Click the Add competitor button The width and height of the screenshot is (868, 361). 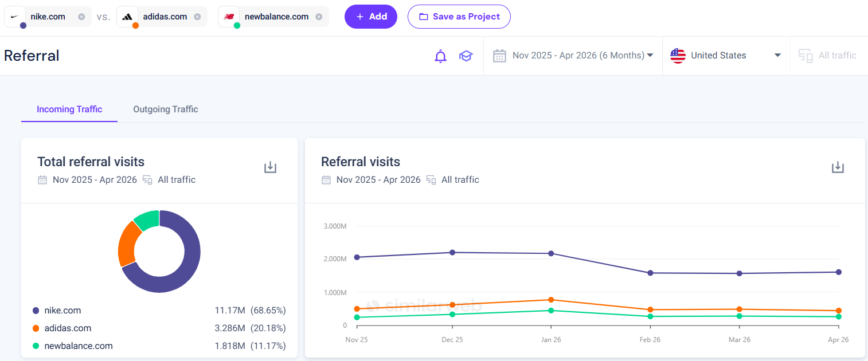(371, 17)
